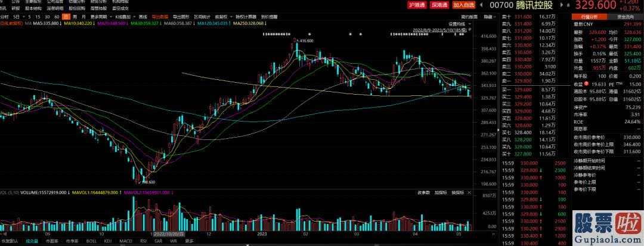Click 加入自选 to add to watchlist
Viewport: 644px width, 246px height.
tap(464, 5)
